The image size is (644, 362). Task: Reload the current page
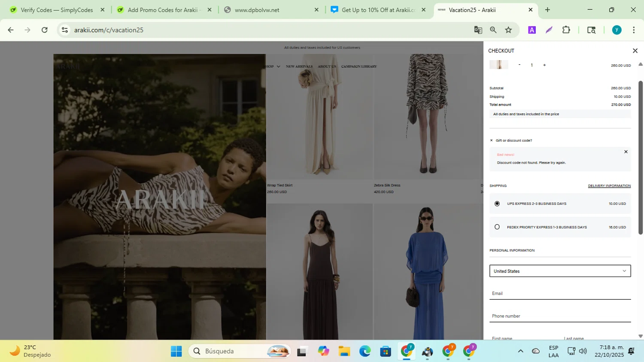(x=45, y=30)
